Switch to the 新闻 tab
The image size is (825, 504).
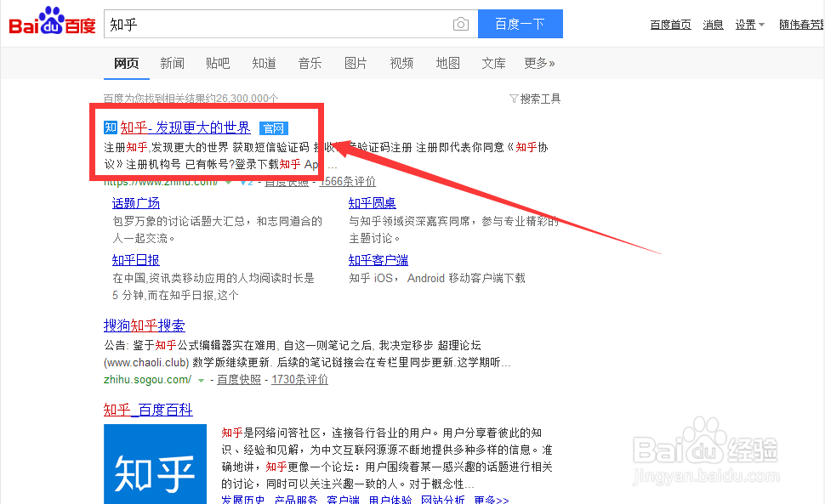pyautogui.click(x=172, y=64)
